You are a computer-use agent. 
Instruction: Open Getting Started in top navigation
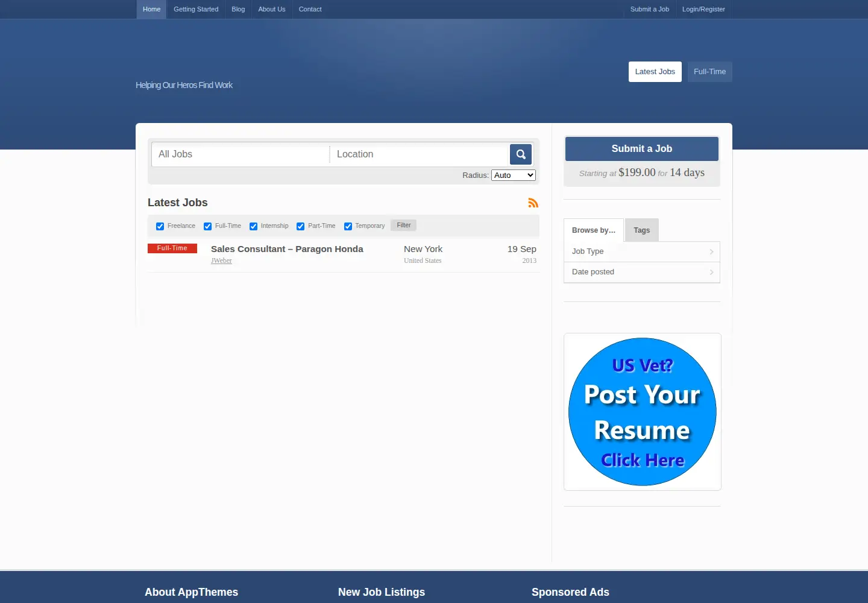(x=196, y=9)
